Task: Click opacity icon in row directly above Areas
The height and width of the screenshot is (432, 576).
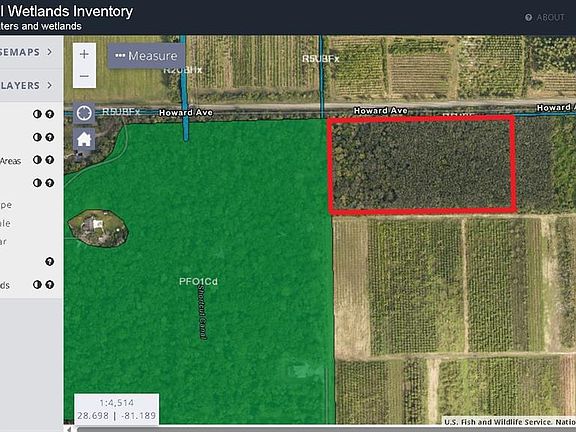Action: pyautogui.click(x=37, y=137)
